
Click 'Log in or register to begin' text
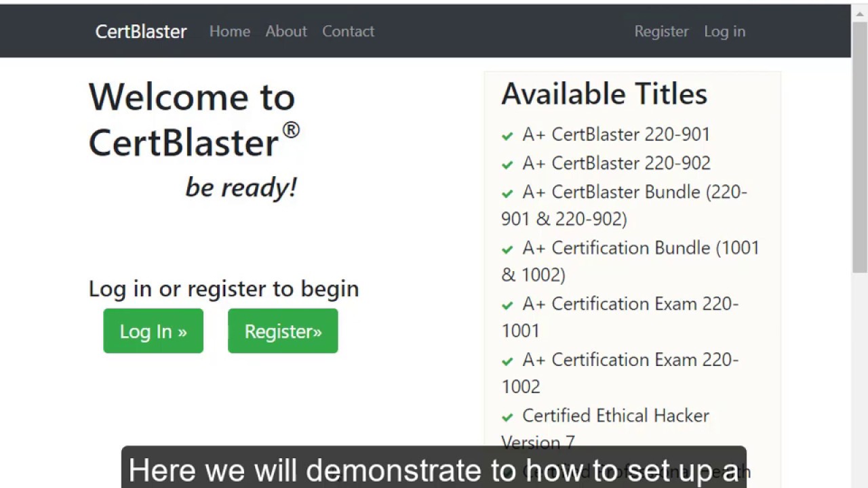[x=224, y=288]
